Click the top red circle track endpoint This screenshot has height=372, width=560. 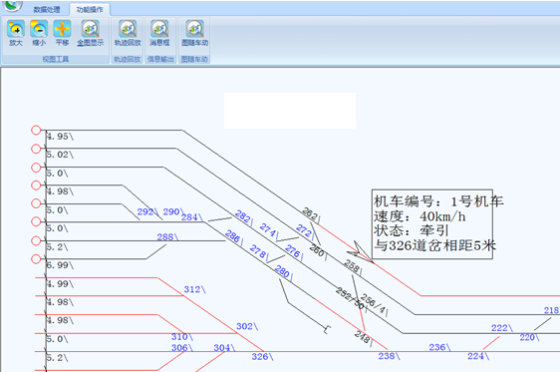click(x=36, y=130)
